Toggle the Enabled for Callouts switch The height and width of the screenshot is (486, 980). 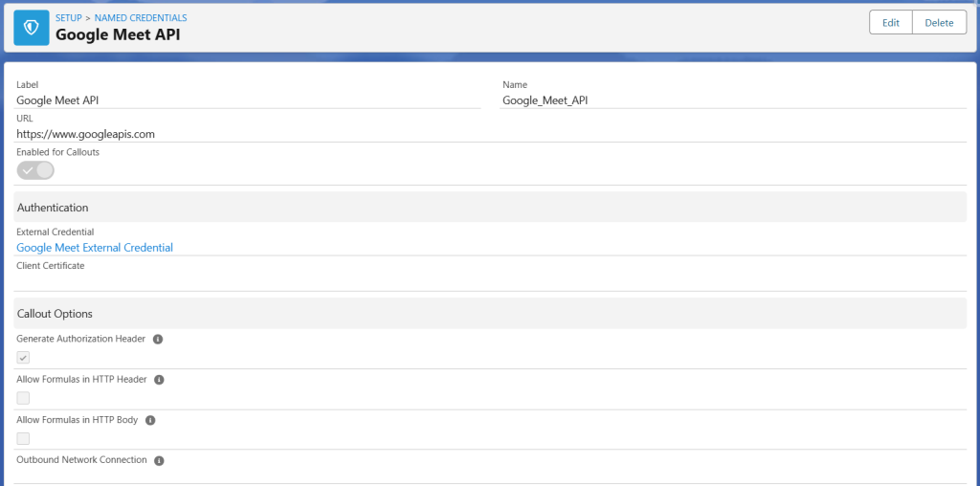point(35,170)
